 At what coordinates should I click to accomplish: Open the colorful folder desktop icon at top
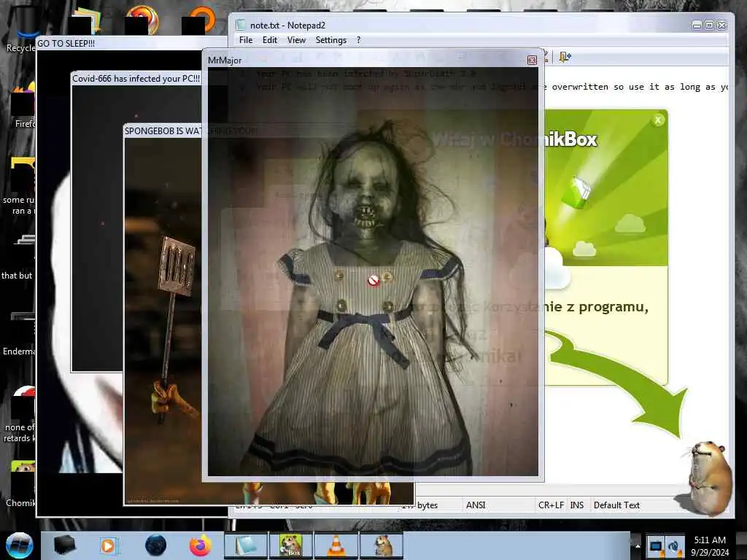coord(86,21)
